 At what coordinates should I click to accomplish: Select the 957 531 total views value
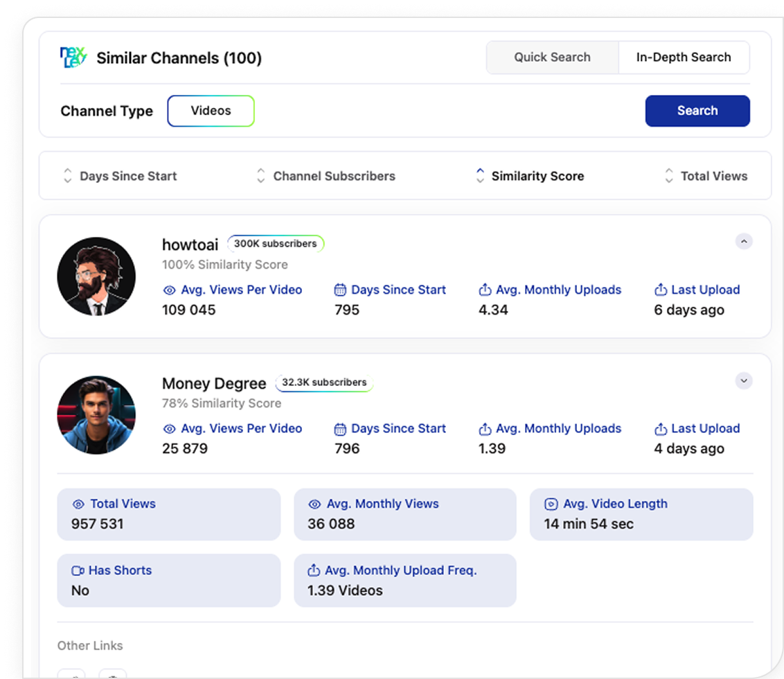click(x=98, y=524)
